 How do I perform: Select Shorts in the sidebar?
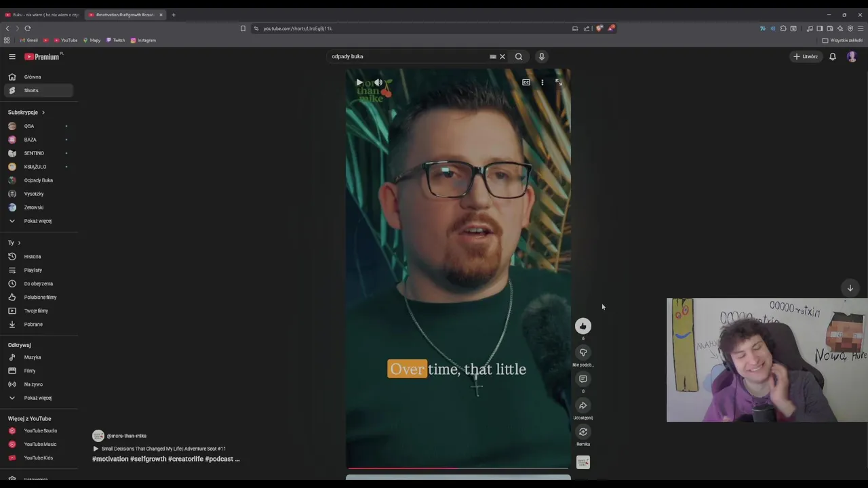pyautogui.click(x=39, y=91)
